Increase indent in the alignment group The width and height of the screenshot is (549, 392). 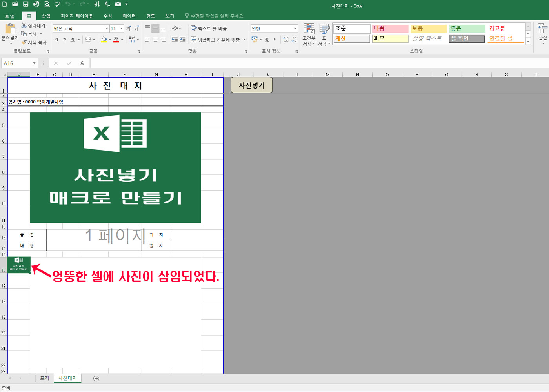click(x=183, y=40)
